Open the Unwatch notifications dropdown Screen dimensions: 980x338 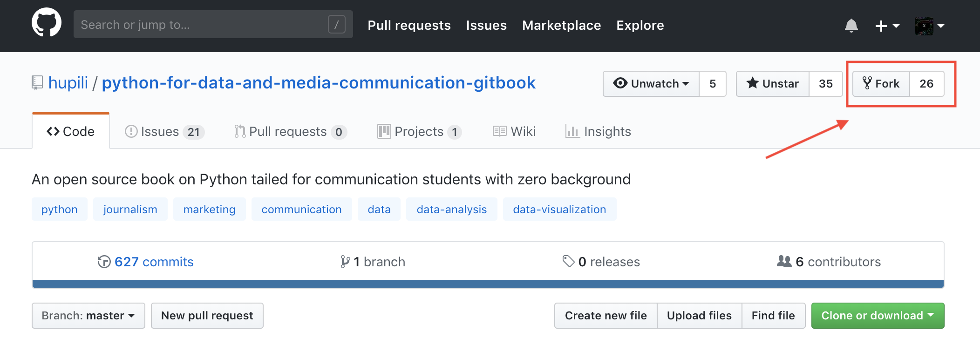[651, 84]
